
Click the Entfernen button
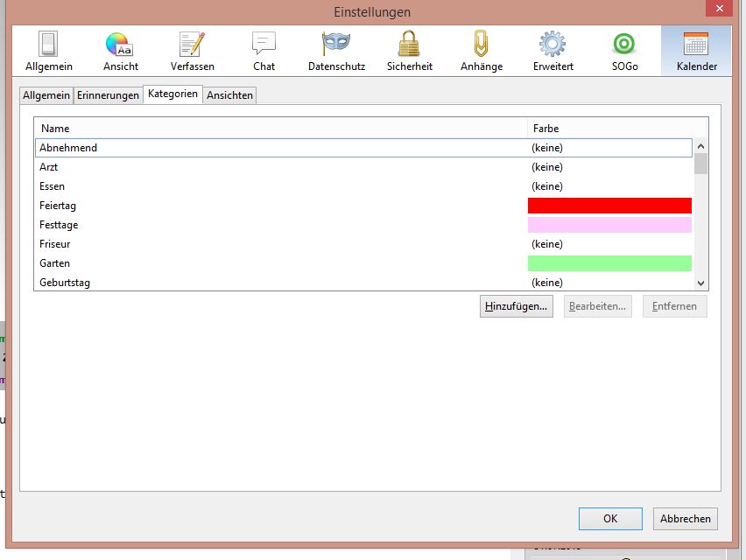(x=674, y=306)
